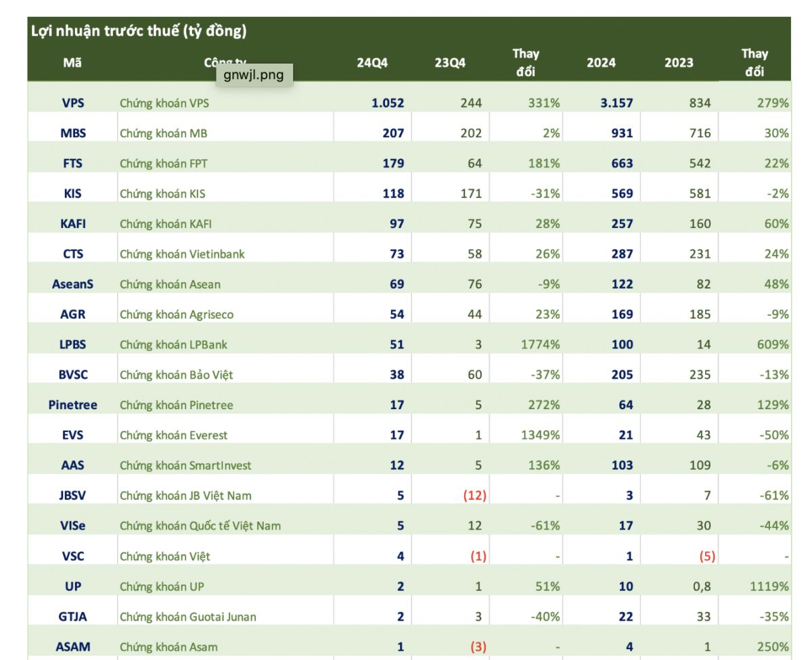Select the VSC ticker cell
Screen dimensions: 812x660
(72, 556)
